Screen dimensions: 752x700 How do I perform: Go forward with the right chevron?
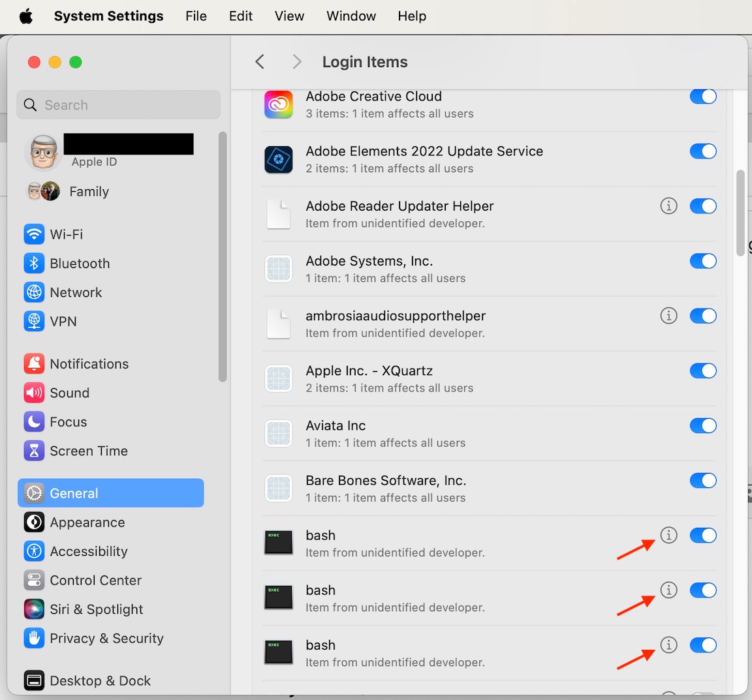(x=297, y=62)
